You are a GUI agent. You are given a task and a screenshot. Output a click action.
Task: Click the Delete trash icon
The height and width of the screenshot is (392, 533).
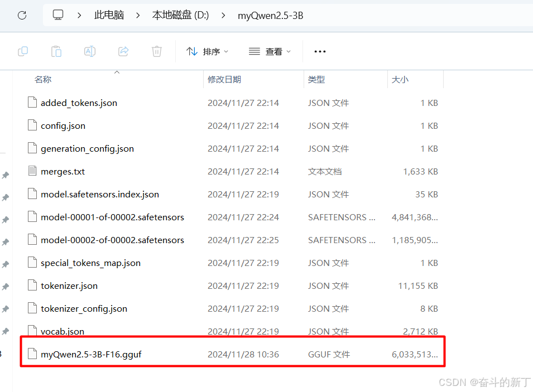(x=157, y=51)
